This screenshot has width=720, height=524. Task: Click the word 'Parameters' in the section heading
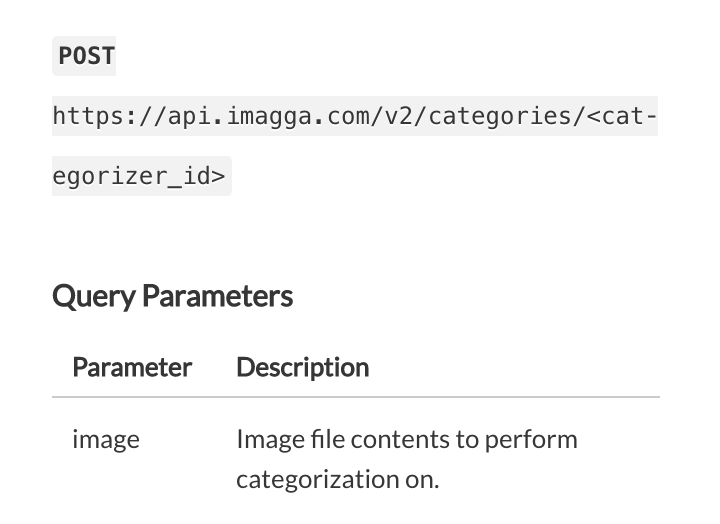(217, 296)
